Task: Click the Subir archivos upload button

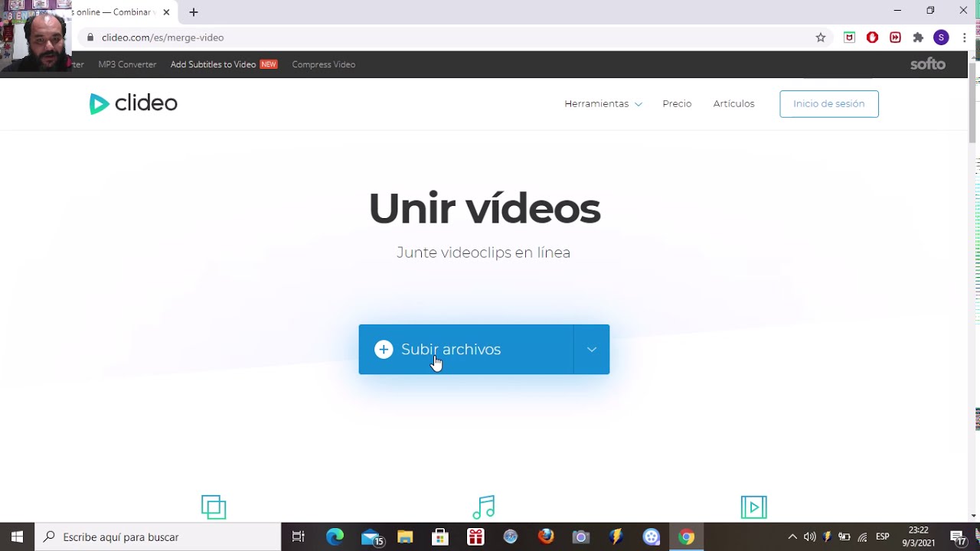Action: click(465, 349)
